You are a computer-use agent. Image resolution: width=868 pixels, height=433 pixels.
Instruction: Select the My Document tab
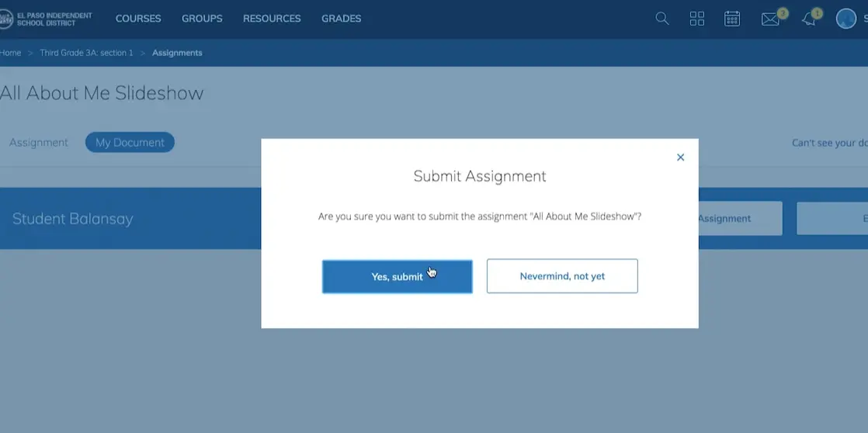point(130,143)
